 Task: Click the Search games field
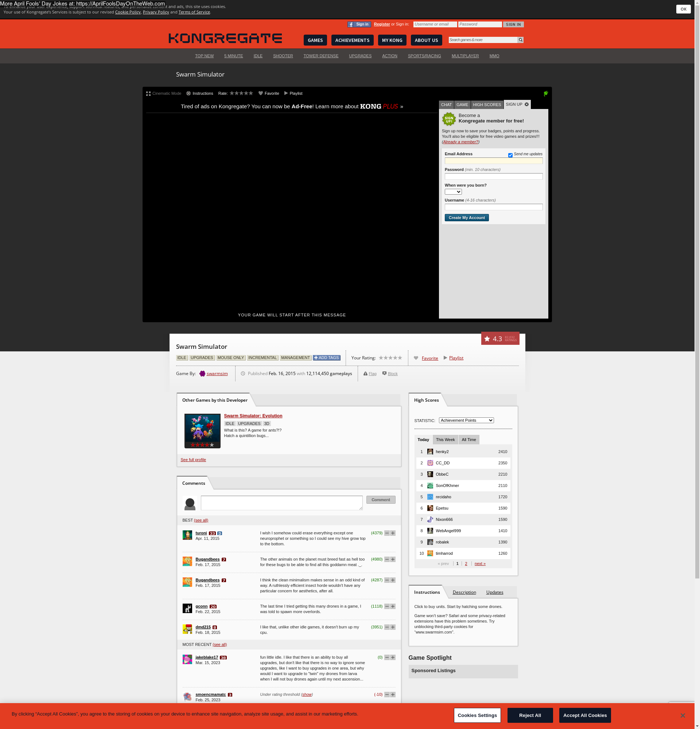click(483, 40)
